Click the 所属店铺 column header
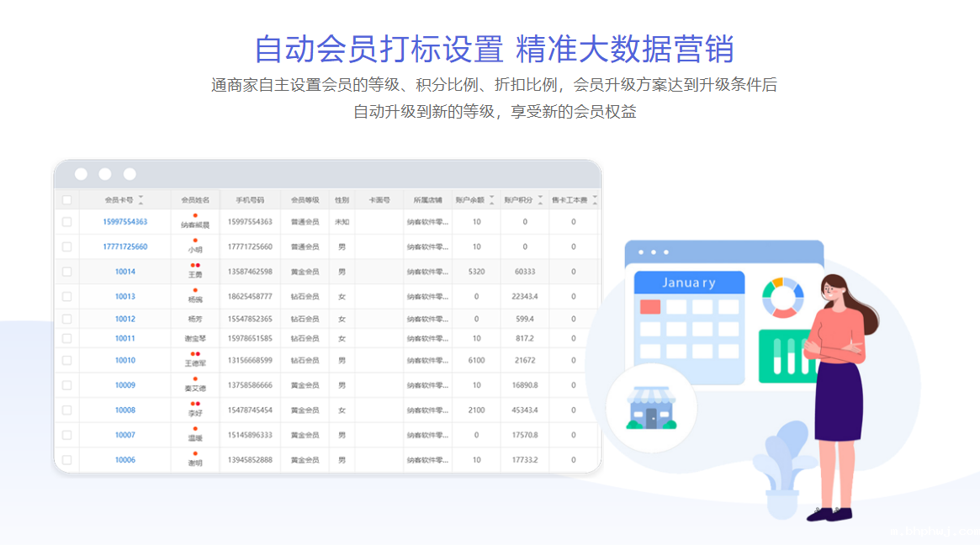Viewport: 980px width, 545px height. [x=427, y=200]
